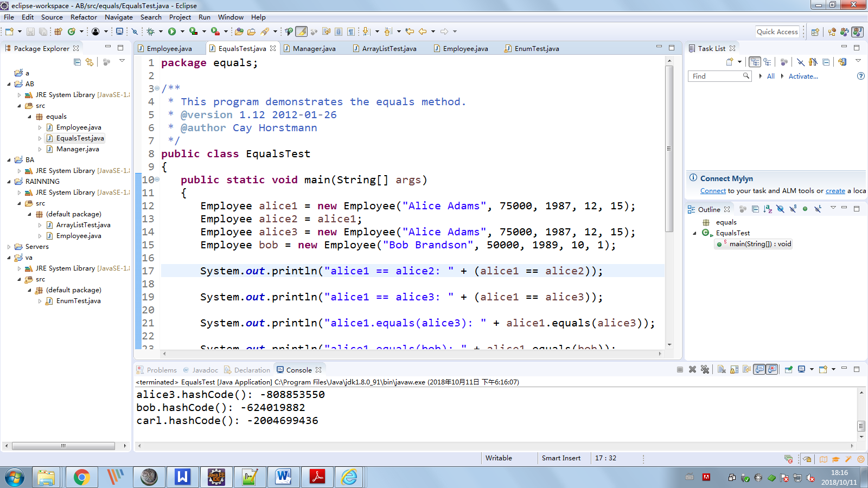868x488 pixels.
Task: Go to Last Edit Location arrow icon
Action: pos(410,31)
